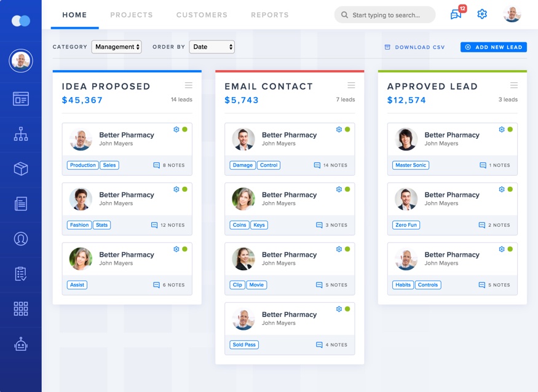Switch to the Projects tab

(132, 15)
